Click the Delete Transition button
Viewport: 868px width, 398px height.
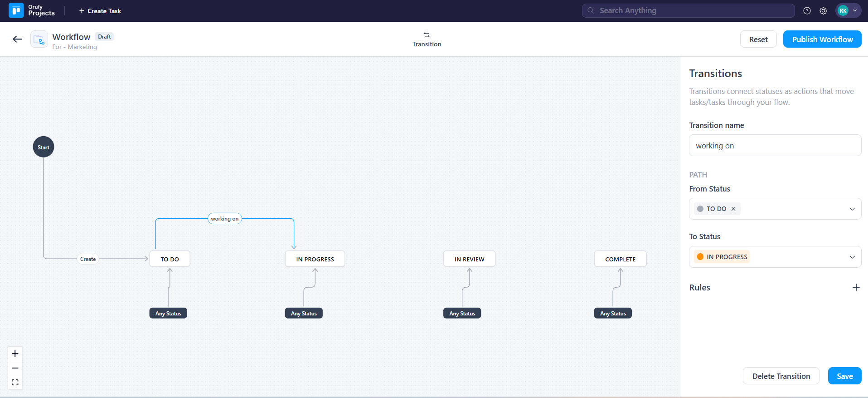(x=781, y=376)
